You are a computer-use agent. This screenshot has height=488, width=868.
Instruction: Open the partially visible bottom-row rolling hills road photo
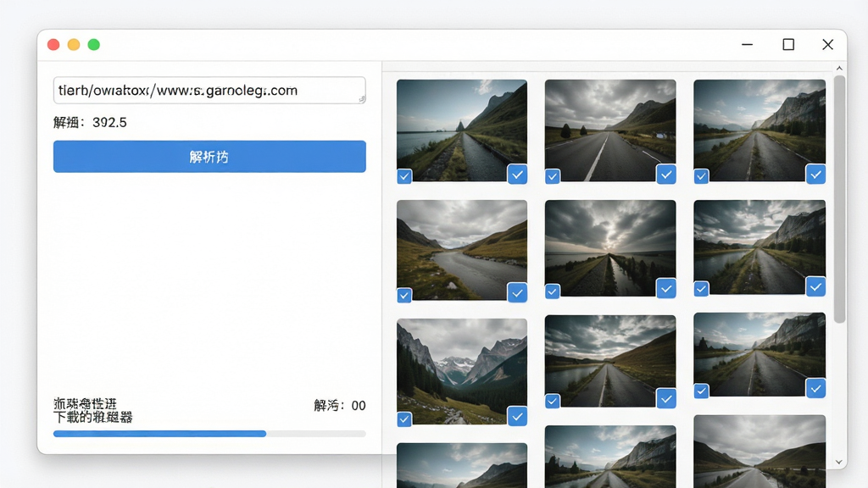tap(759, 451)
